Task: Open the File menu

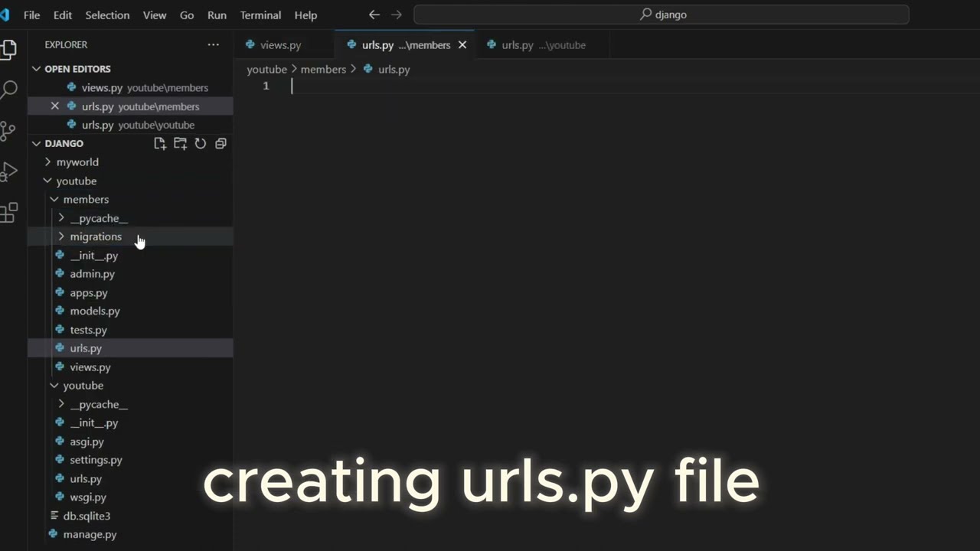Action: point(32,15)
